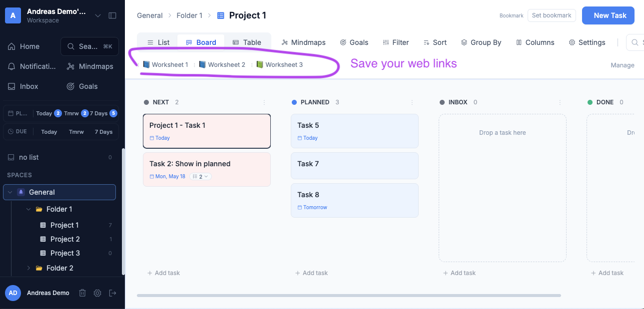Open Worksheet 3 link
Screen dimensions: 644x309
pos(279,65)
